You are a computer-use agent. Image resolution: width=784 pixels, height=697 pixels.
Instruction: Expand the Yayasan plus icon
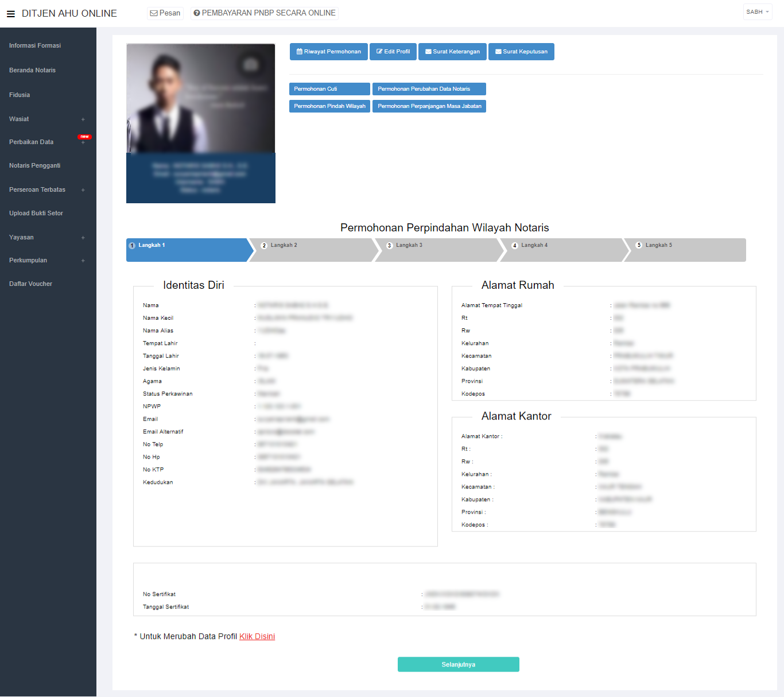83,238
